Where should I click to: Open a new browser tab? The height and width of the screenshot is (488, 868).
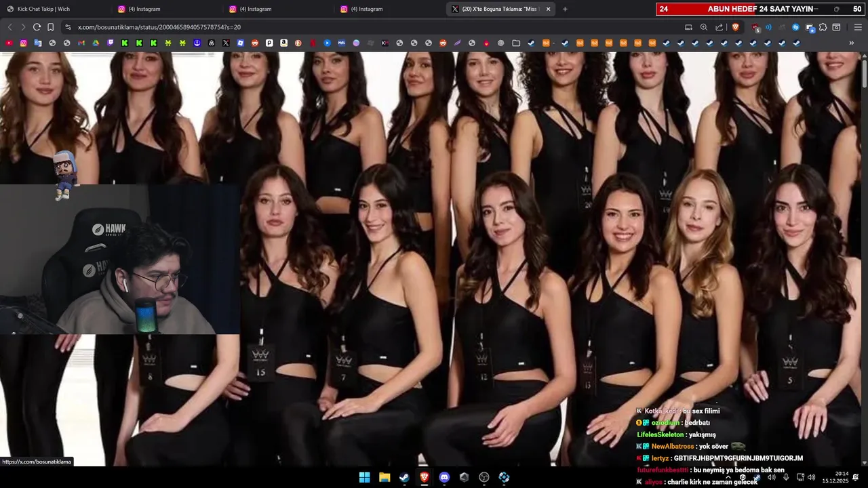pyautogui.click(x=565, y=9)
